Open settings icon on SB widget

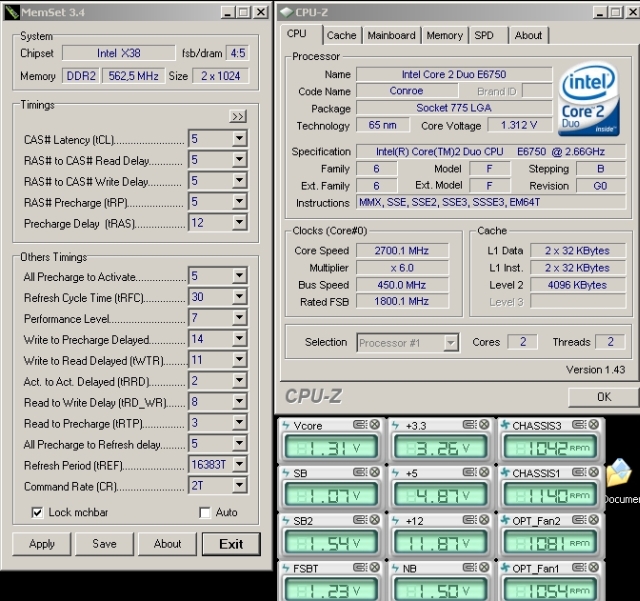coord(360,472)
